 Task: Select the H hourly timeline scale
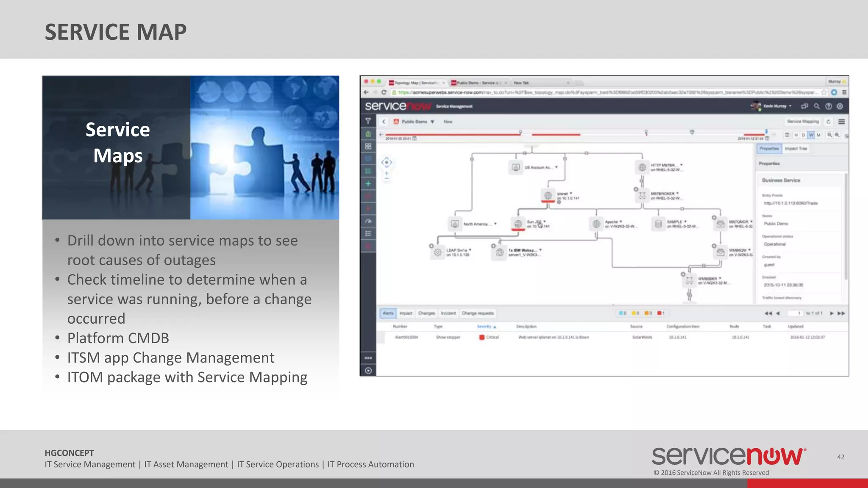[796, 135]
